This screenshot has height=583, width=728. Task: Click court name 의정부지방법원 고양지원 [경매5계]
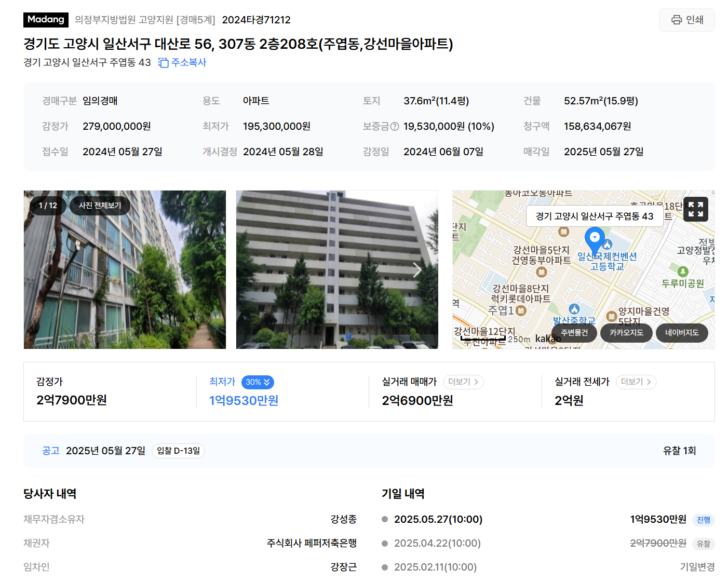click(145, 20)
